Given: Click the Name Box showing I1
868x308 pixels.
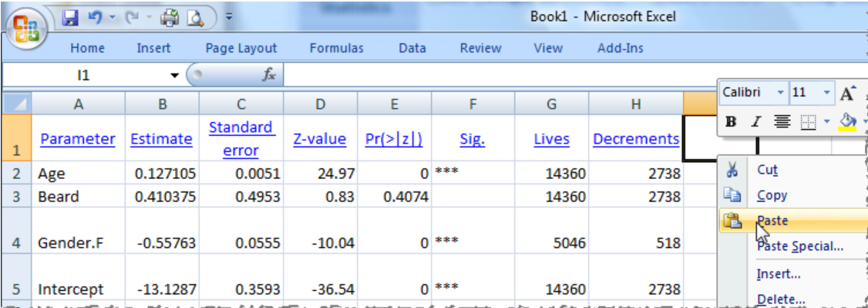Looking at the screenshot, I should 84,76.
